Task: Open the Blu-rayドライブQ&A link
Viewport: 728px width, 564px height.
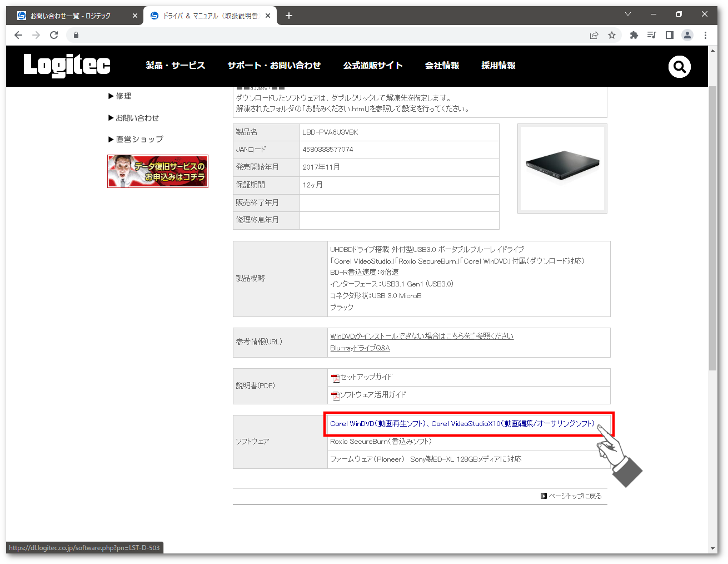Action: click(x=360, y=348)
